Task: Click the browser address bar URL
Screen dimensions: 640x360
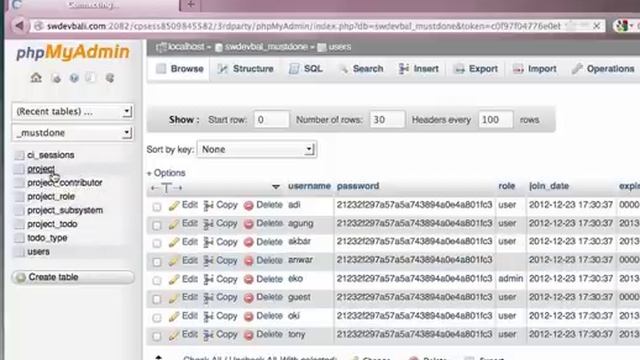Action: (x=303, y=26)
